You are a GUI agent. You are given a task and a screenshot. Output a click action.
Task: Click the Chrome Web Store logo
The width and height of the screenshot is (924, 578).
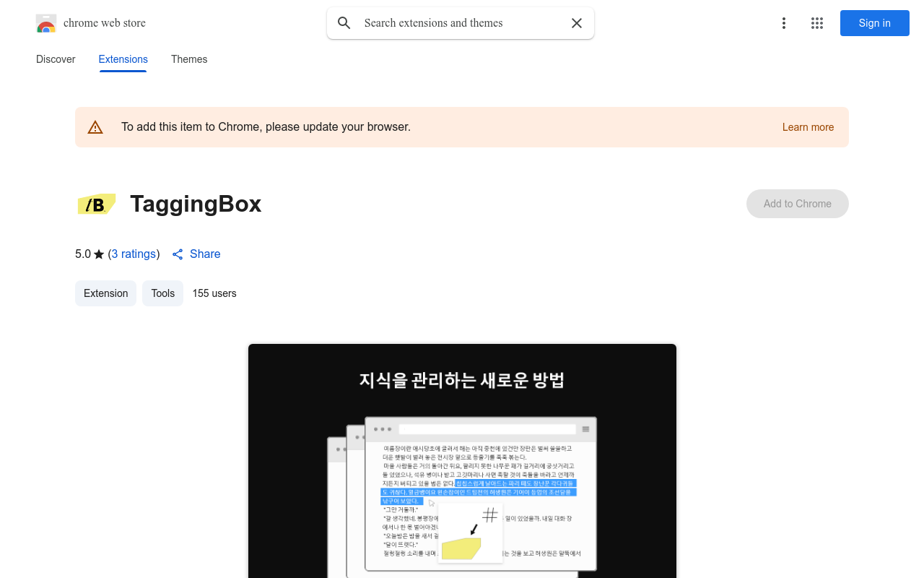[x=46, y=23]
